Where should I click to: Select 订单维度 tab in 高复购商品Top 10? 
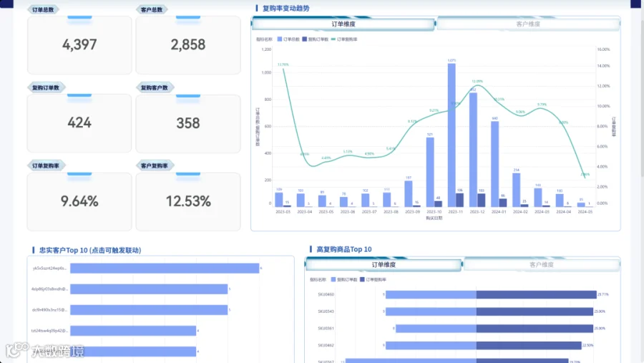click(x=384, y=265)
